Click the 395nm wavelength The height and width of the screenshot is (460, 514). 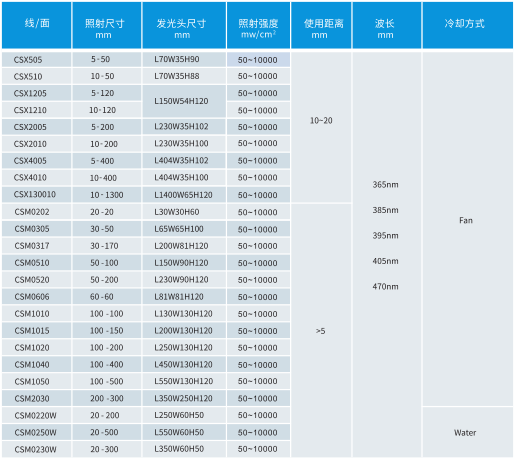tap(385, 236)
